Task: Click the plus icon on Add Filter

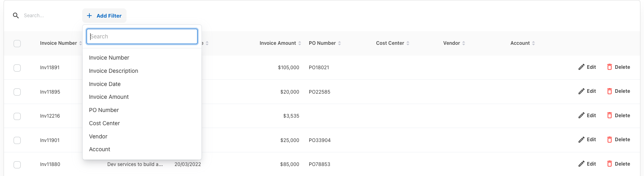Action: click(89, 16)
